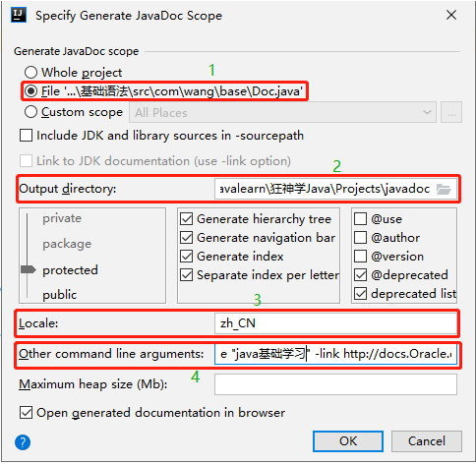
Task: Click the 'Output directory:' label
Action: 68,189
